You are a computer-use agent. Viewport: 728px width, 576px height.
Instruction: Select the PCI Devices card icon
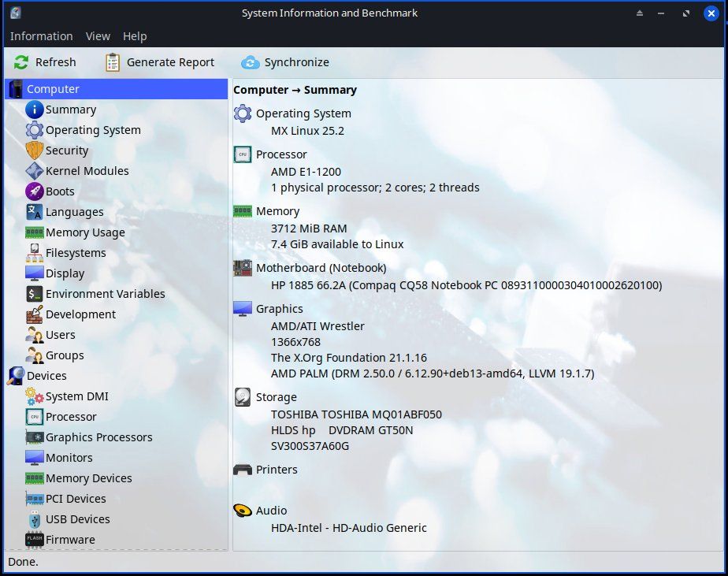tap(35, 499)
